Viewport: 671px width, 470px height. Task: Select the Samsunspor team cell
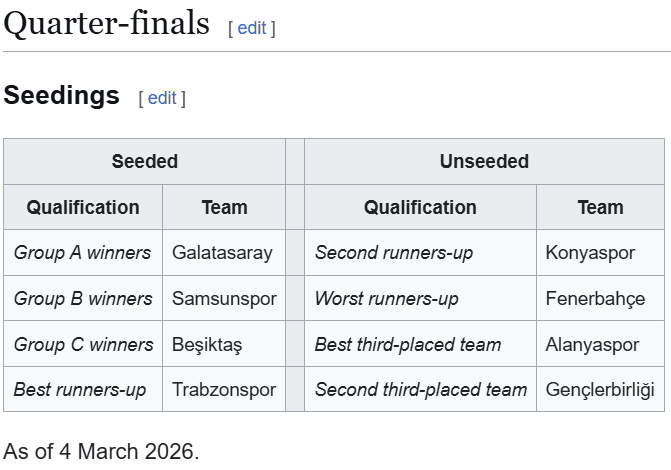pyautogui.click(x=224, y=299)
